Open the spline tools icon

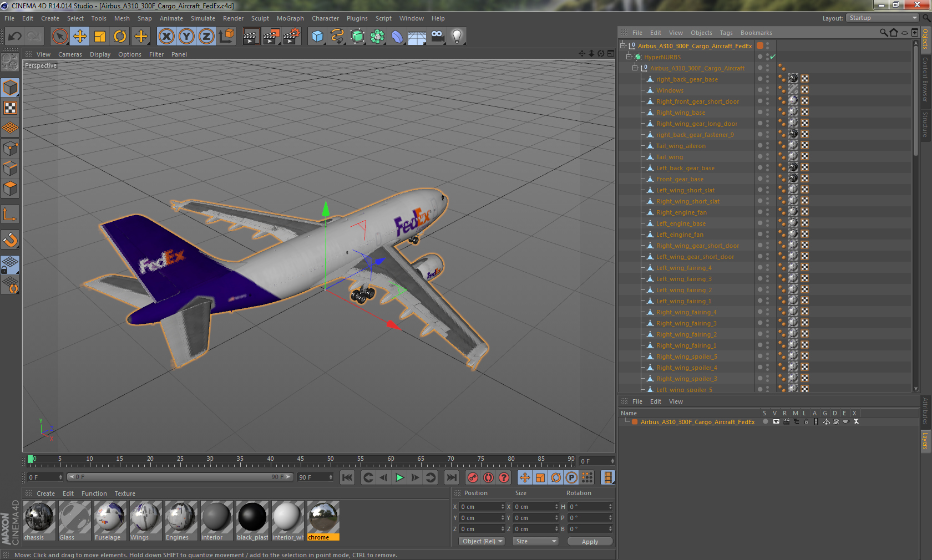337,37
